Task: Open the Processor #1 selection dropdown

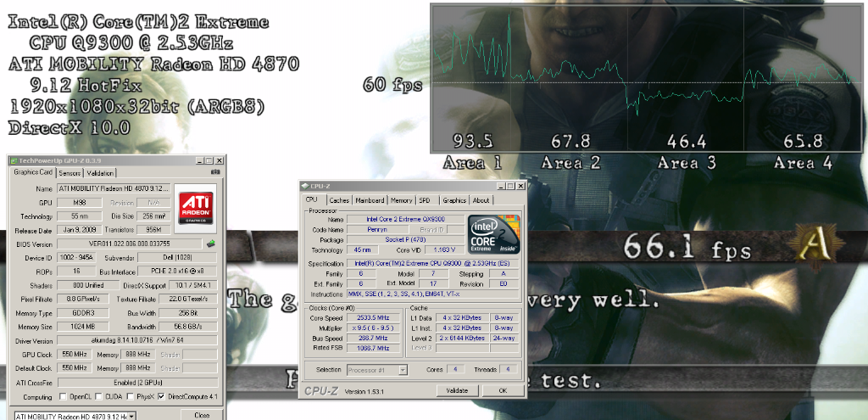Action: point(403,370)
